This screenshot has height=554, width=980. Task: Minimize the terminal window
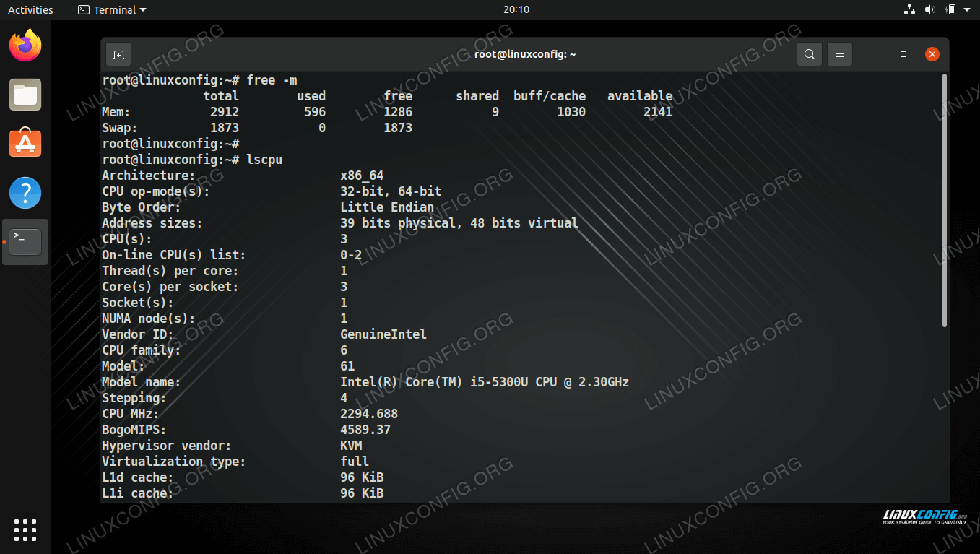[875, 54]
